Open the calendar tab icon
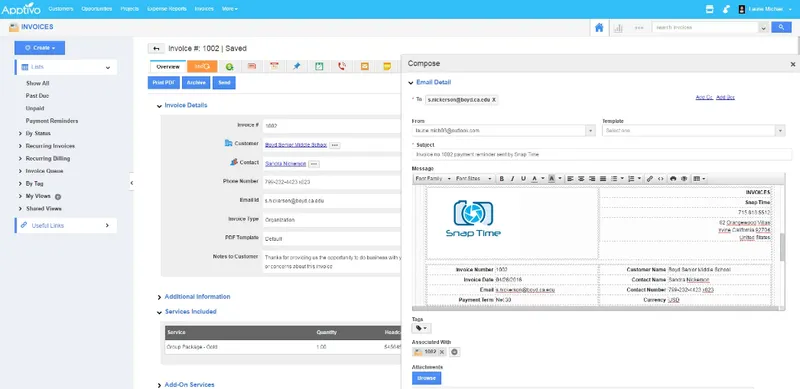800x389 pixels. 274,66
